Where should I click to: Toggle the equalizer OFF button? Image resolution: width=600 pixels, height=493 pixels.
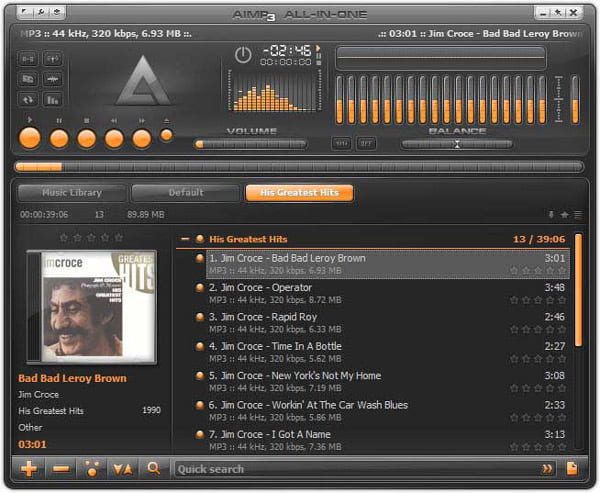[x=366, y=143]
